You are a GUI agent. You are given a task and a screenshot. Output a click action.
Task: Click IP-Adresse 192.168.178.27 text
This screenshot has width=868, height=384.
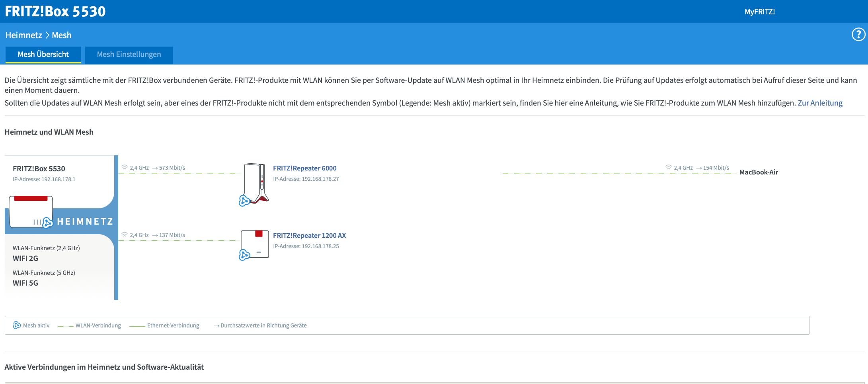click(x=306, y=179)
